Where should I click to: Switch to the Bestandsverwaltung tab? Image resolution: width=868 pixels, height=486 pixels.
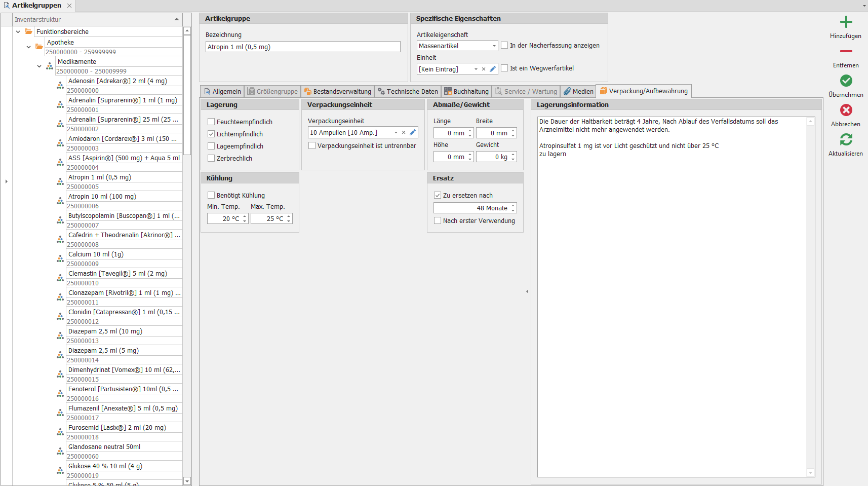pyautogui.click(x=338, y=92)
